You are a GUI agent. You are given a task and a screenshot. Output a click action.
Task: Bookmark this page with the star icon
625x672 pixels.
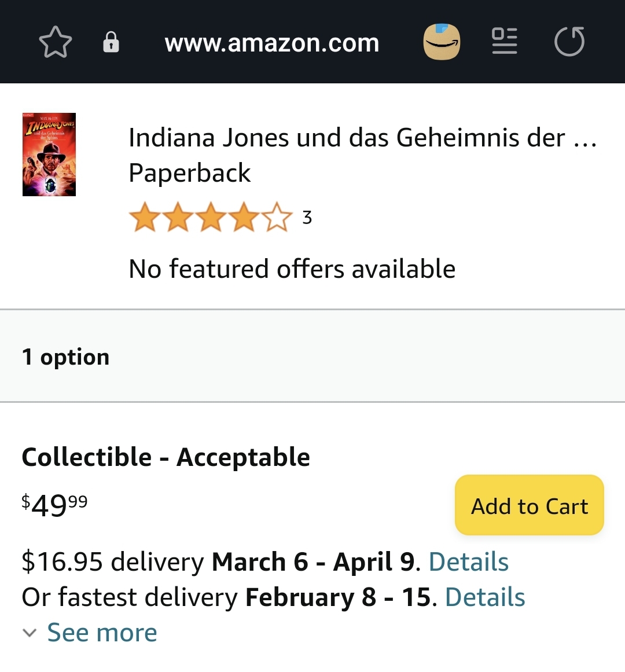[x=55, y=42]
